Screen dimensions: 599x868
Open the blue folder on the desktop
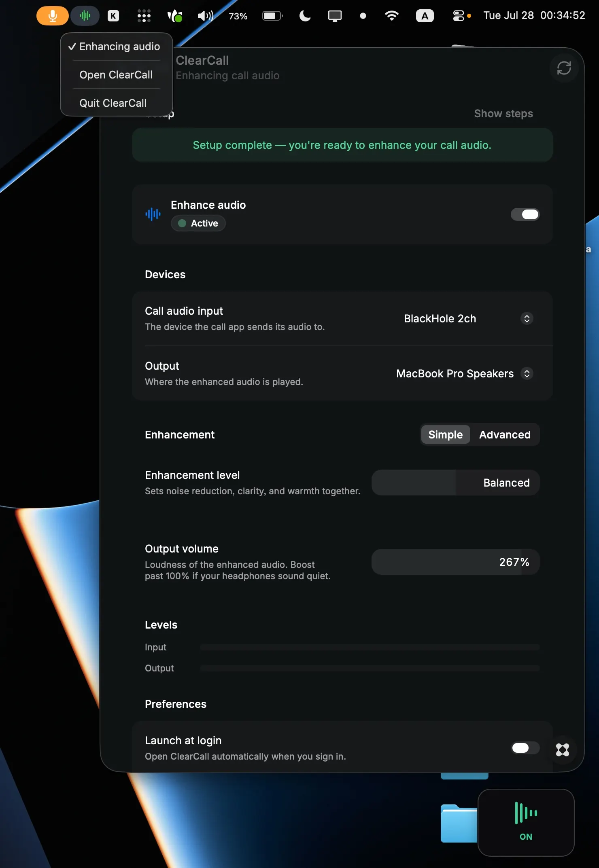tap(459, 823)
